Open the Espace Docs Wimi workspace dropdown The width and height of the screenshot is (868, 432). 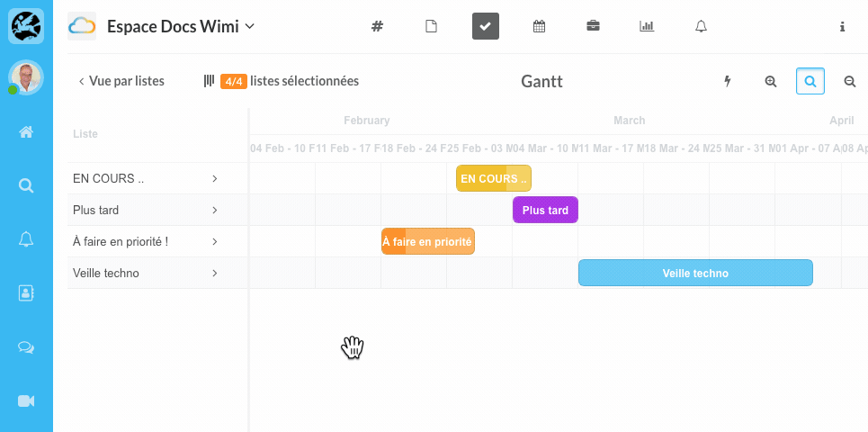click(x=181, y=26)
